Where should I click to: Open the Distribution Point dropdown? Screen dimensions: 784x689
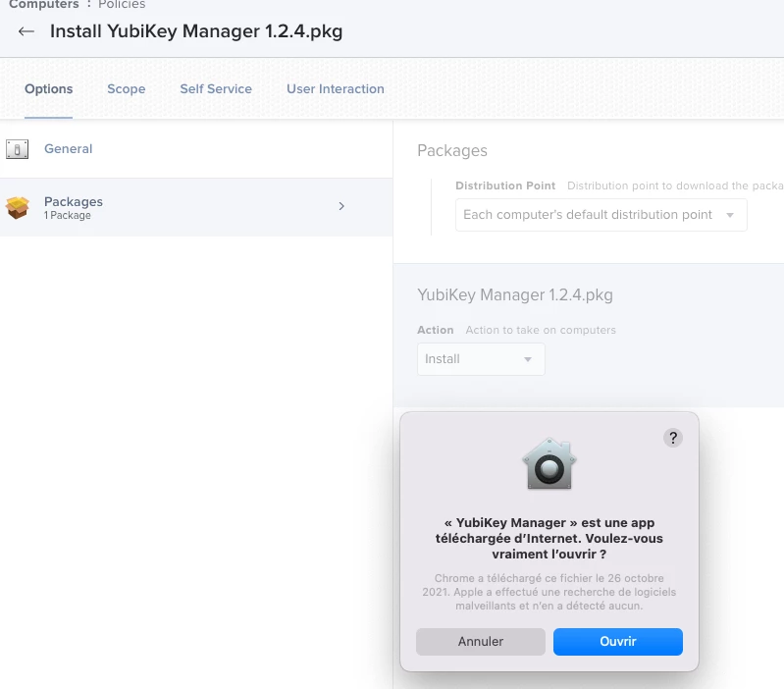pyautogui.click(x=601, y=215)
